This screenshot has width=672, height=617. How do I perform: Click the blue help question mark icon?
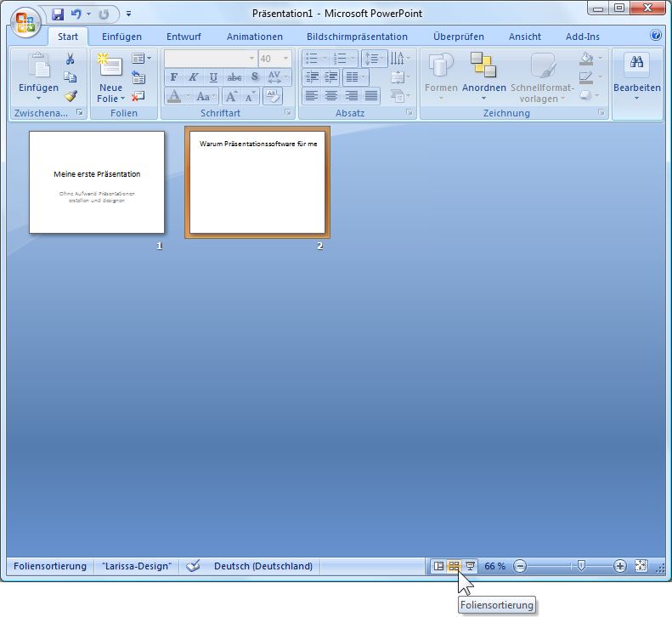tap(656, 35)
